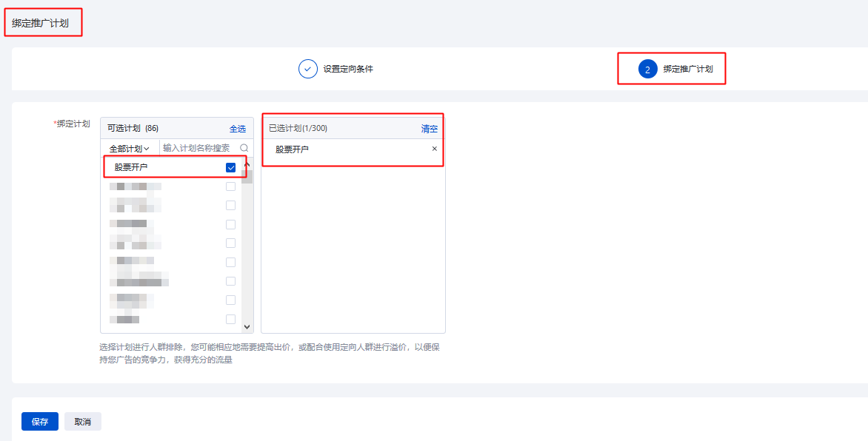868x441 pixels.
Task: Remove 股票开户 from selected plans using the × icon
Action: tap(435, 149)
